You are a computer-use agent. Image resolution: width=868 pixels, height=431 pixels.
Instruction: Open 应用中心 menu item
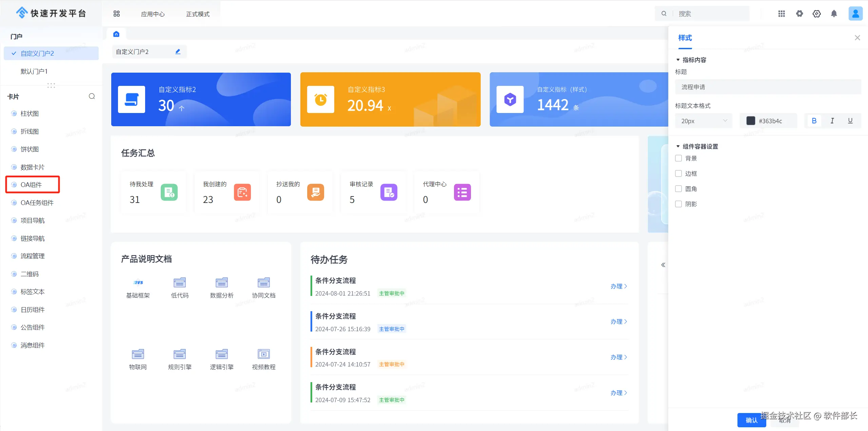point(153,14)
